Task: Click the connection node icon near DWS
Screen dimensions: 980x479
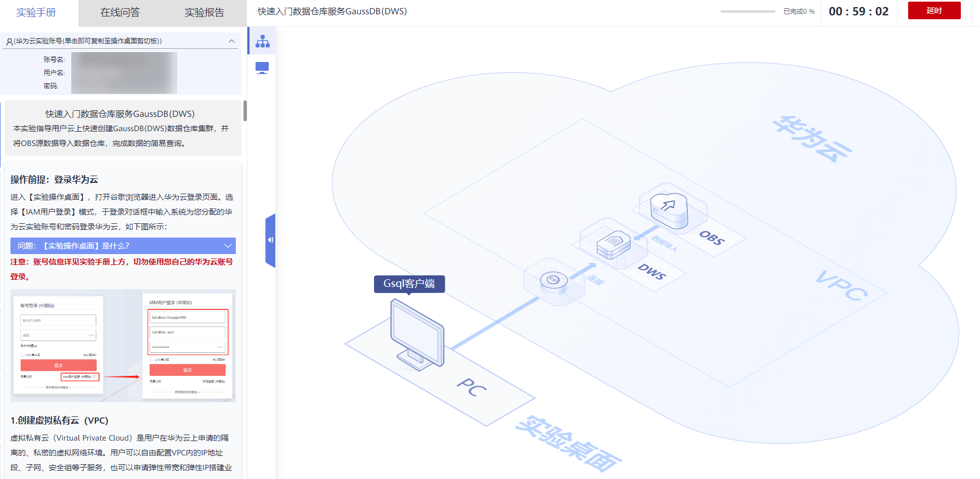Action: click(x=554, y=280)
